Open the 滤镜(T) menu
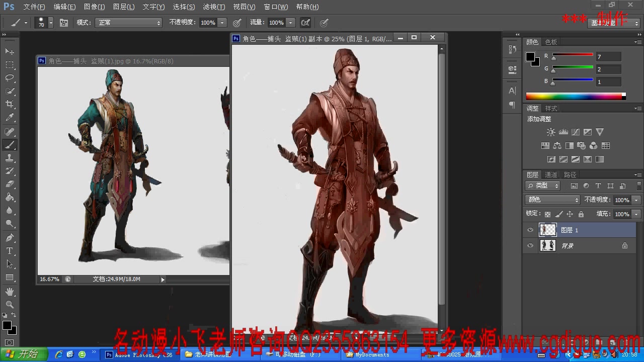Viewport: 644px width, 362px height. click(x=214, y=7)
